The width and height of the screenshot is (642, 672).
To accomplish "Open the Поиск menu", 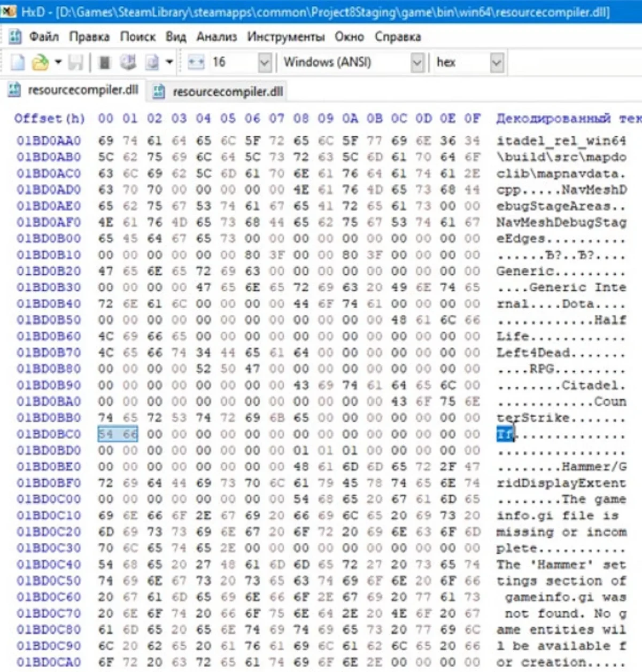I will click(x=137, y=37).
